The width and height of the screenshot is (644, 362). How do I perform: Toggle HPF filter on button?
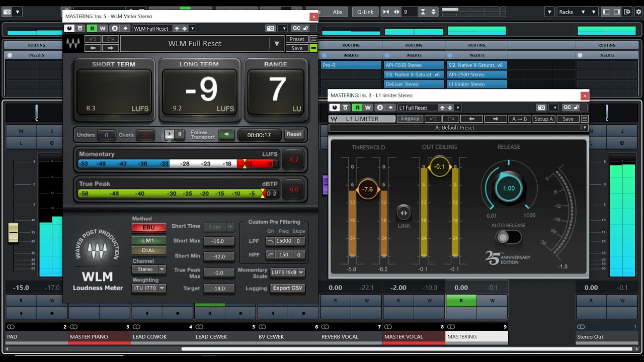(270, 255)
